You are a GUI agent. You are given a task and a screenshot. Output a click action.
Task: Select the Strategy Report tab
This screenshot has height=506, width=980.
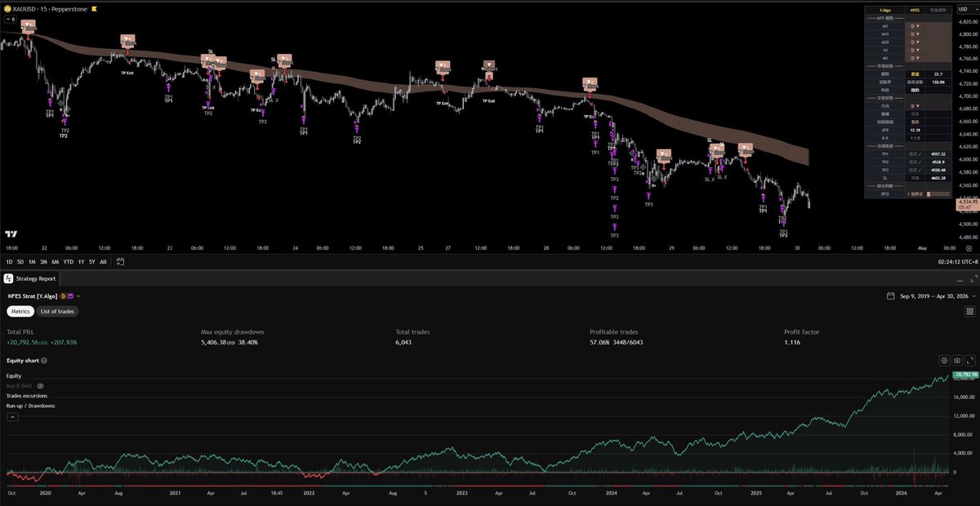point(34,277)
